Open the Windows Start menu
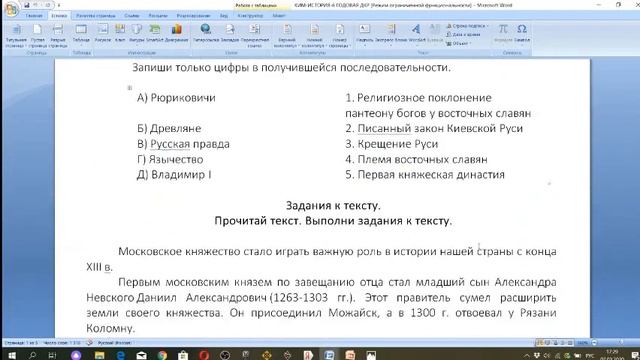This screenshot has height=360, width=640. coord(11,355)
